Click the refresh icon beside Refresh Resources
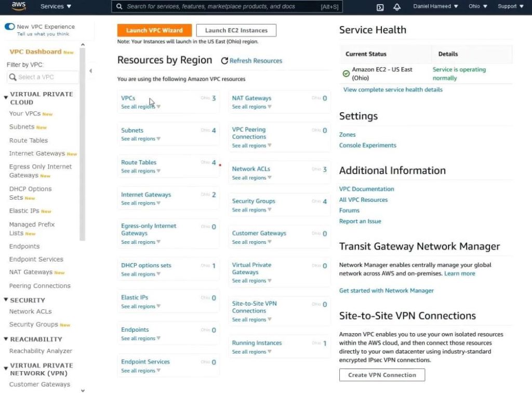Viewport: 532px width, 393px height. click(224, 61)
